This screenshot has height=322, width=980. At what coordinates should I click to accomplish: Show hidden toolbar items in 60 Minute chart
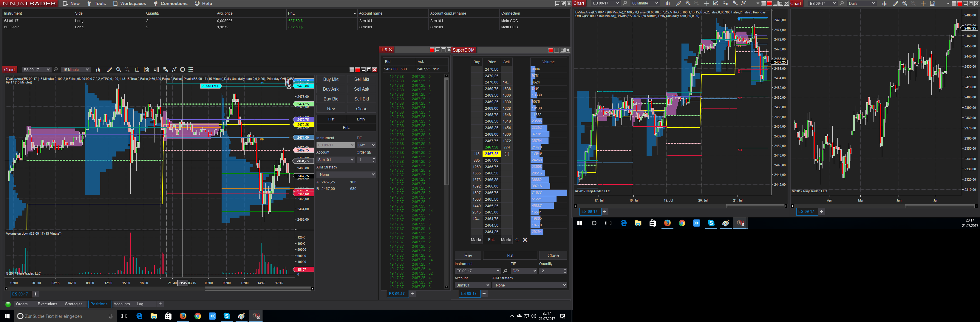coord(758,3)
